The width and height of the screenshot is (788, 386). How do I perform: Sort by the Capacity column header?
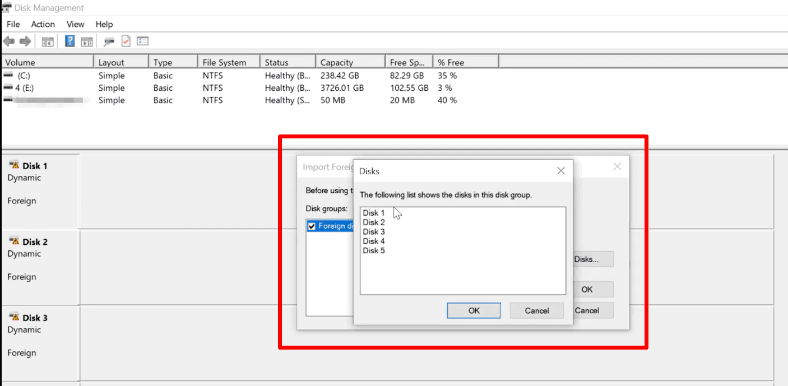pyautogui.click(x=350, y=62)
